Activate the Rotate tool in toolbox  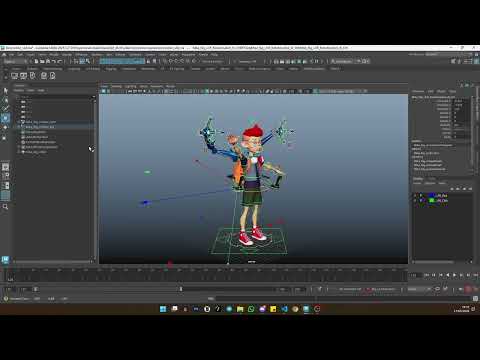[x=5, y=128]
